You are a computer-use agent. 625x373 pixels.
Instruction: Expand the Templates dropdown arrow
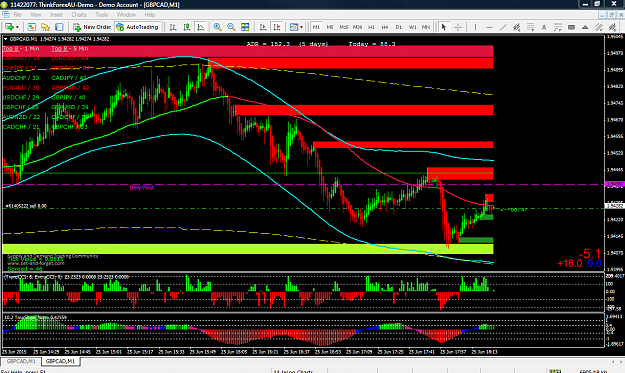click(301, 27)
